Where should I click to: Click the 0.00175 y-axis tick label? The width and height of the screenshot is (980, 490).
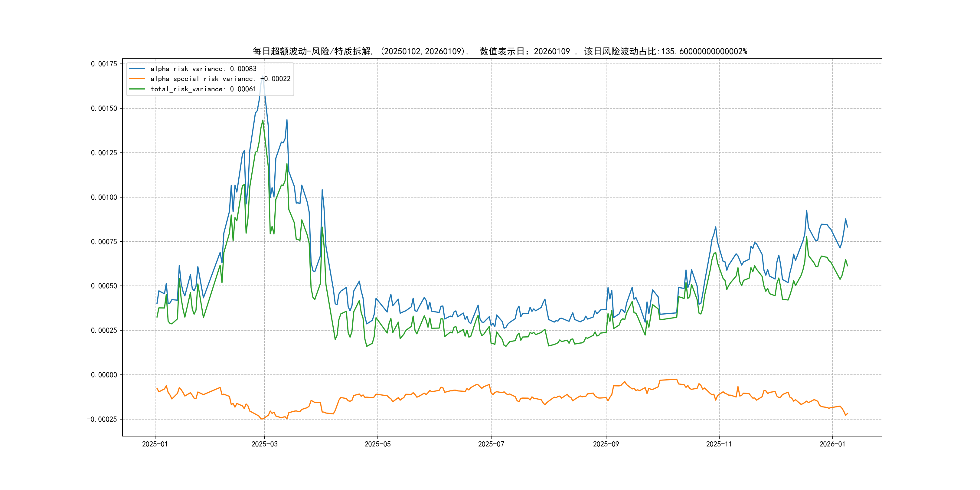coord(104,64)
